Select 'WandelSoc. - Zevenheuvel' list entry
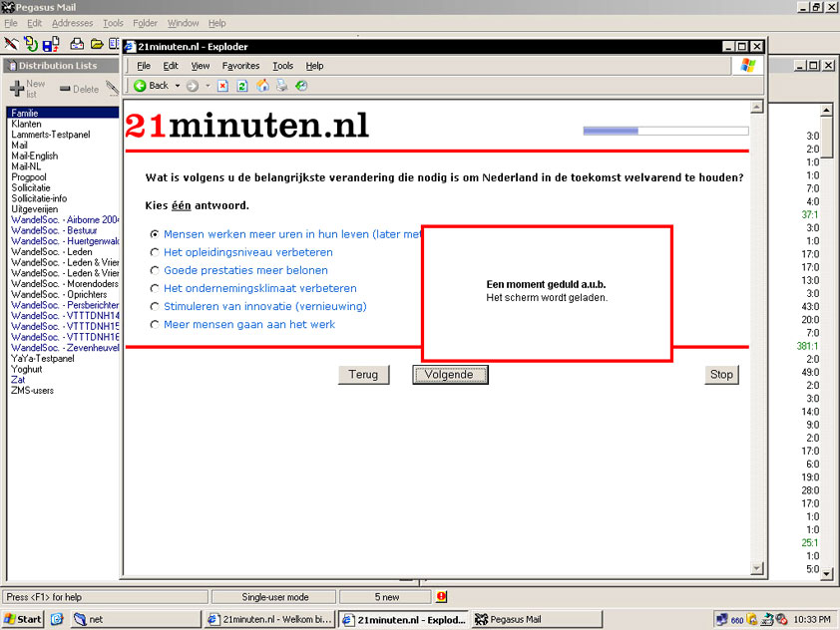 coord(63,347)
